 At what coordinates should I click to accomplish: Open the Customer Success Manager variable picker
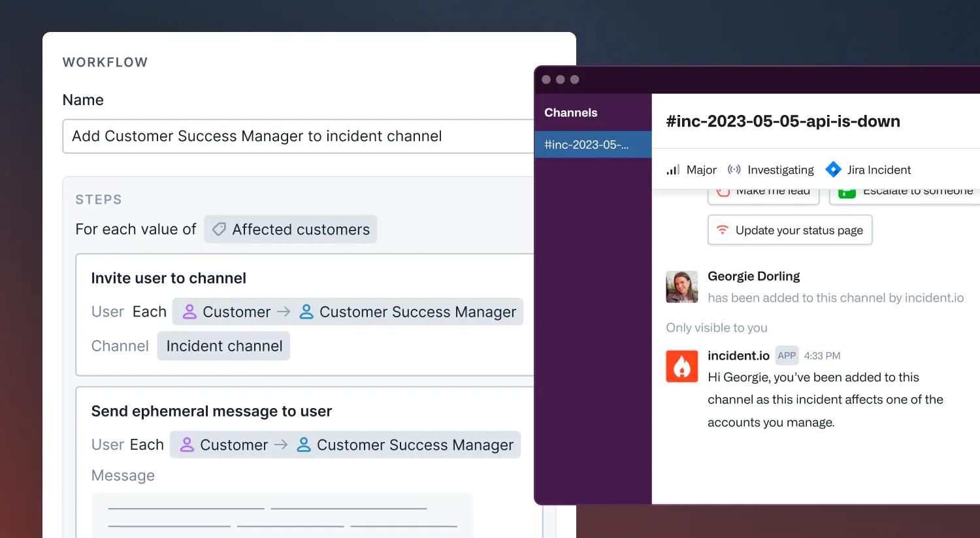click(x=417, y=311)
